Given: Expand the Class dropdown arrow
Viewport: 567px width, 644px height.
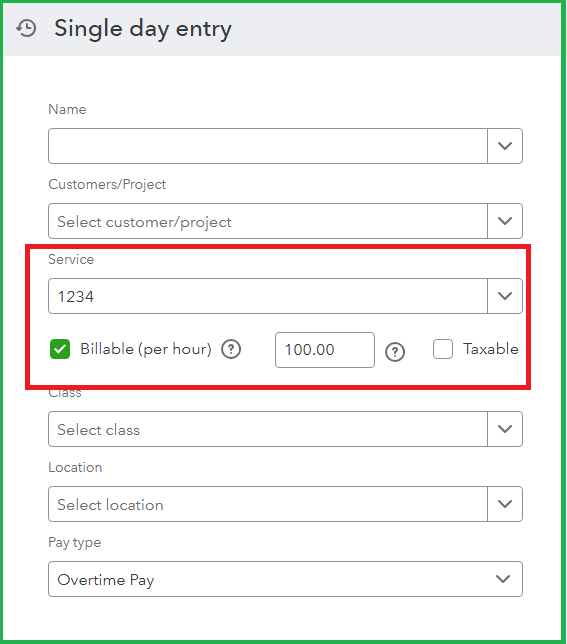Looking at the screenshot, I should pos(505,429).
